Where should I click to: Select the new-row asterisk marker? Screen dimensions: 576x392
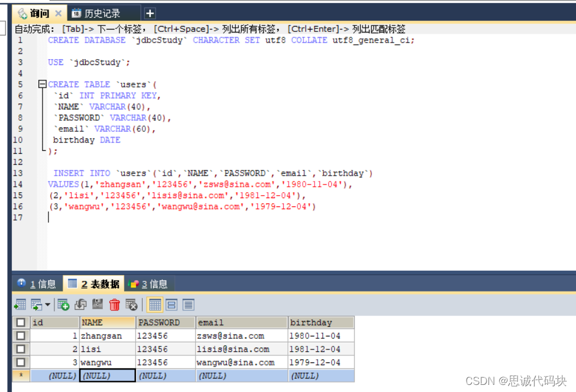point(21,376)
